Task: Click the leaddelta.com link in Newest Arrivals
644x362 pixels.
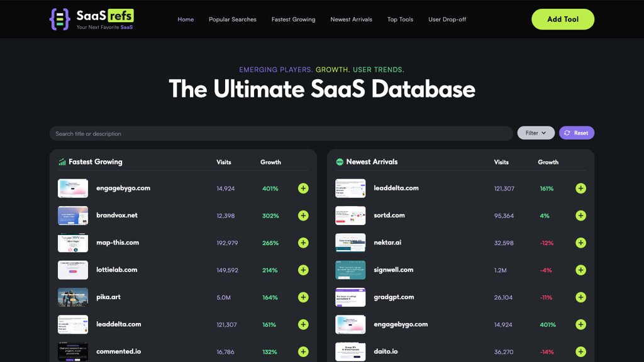Action: point(396,188)
